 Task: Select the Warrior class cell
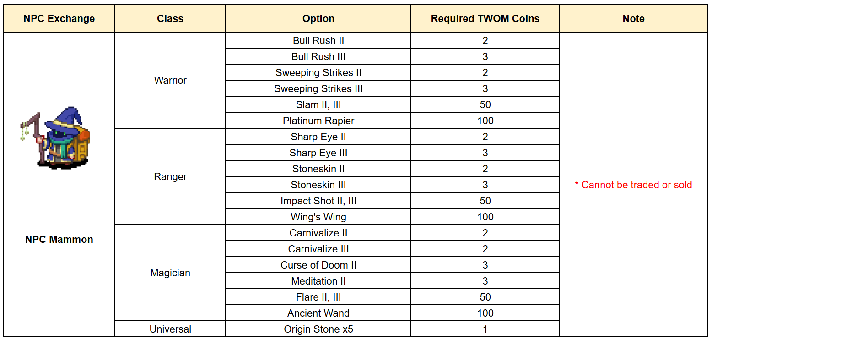170,80
